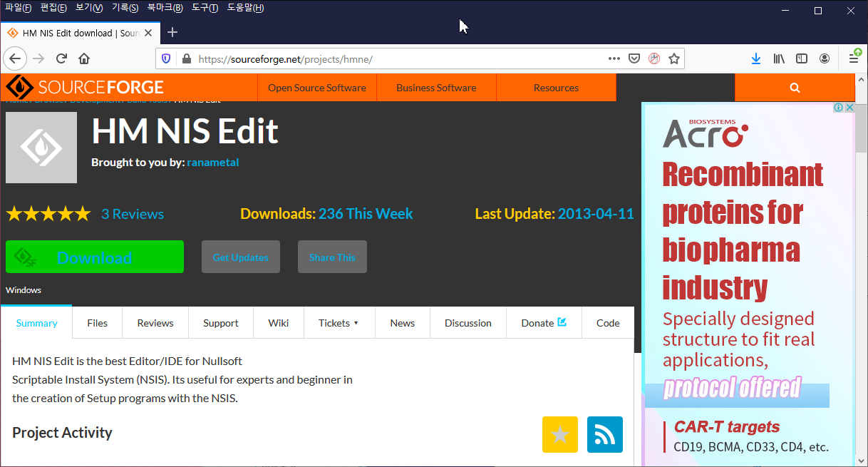Open the 도움말(H) menu

pyautogui.click(x=245, y=8)
